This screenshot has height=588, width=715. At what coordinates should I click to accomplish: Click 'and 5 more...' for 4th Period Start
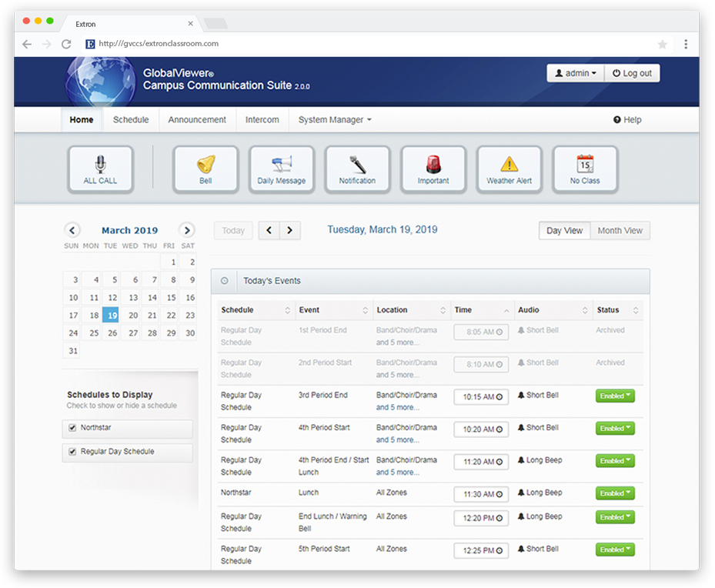tap(398, 440)
